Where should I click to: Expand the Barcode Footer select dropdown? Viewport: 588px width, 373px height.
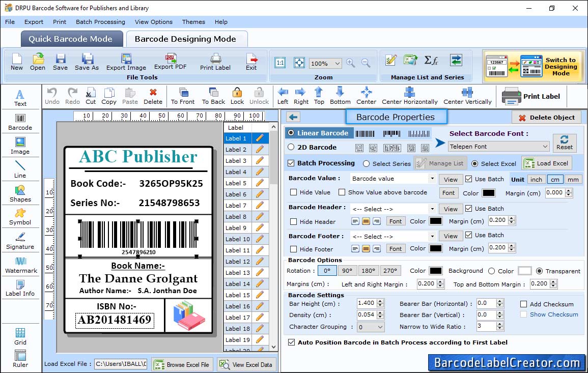[x=432, y=236]
